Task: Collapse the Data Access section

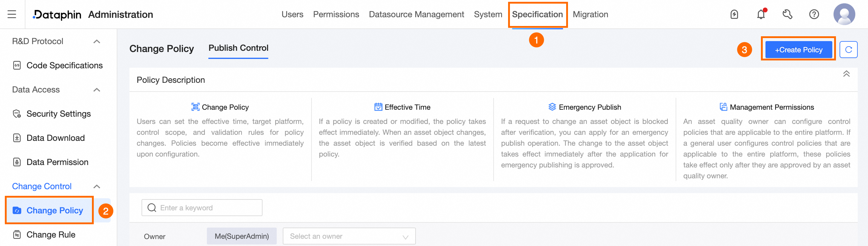Action: [97, 90]
